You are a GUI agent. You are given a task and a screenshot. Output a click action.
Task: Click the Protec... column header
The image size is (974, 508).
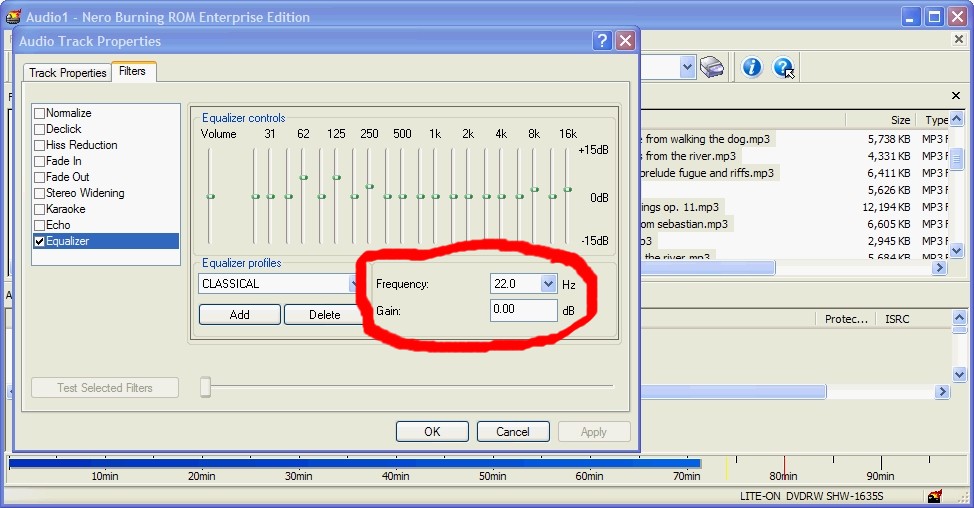click(x=846, y=319)
